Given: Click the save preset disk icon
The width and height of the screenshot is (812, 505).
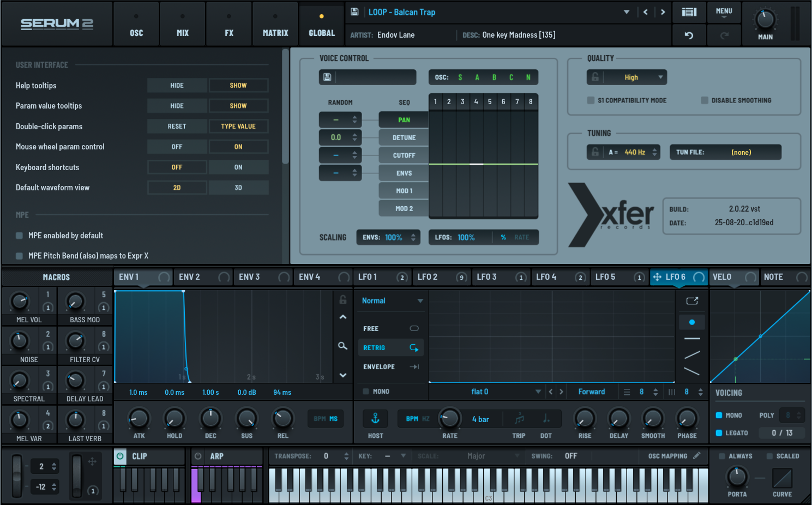Looking at the screenshot, I should 354,12.
